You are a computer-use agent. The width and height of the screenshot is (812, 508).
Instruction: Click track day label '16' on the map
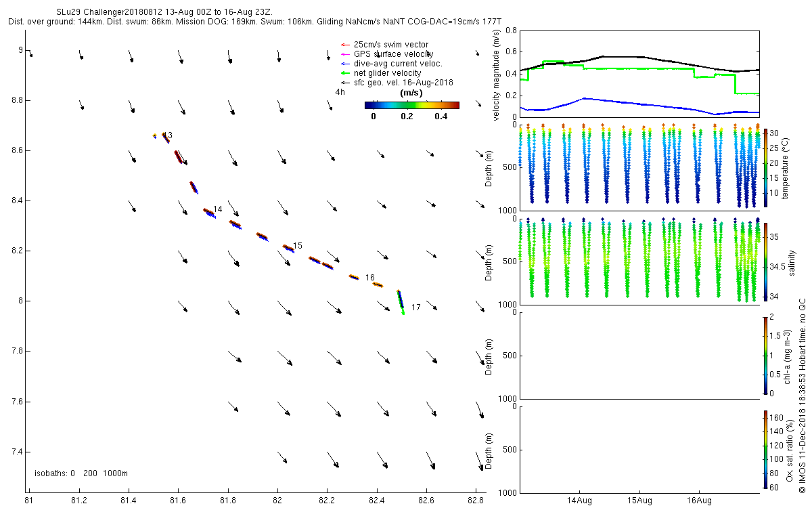click(370, 278)
